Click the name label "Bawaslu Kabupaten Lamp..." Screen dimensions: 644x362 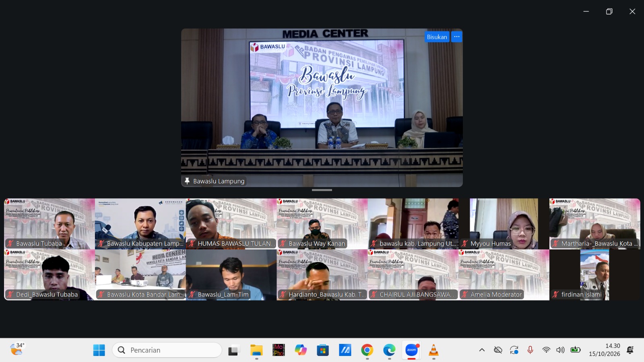pyautogui.click(x=145, y=243)
